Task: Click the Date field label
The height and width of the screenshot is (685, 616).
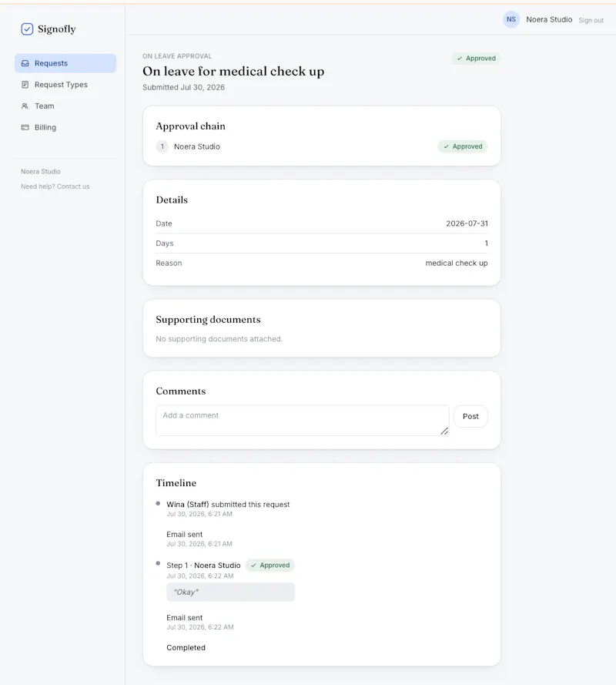Action: [x=164, y=223]
